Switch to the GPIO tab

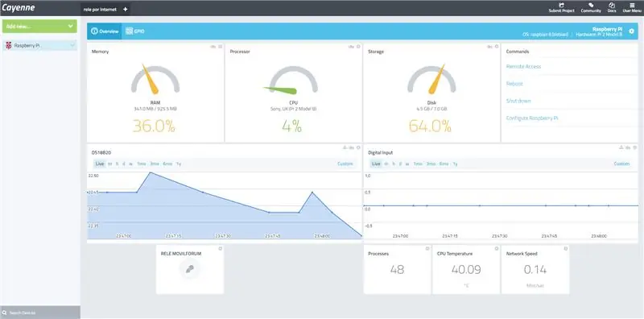pos(135,31)
